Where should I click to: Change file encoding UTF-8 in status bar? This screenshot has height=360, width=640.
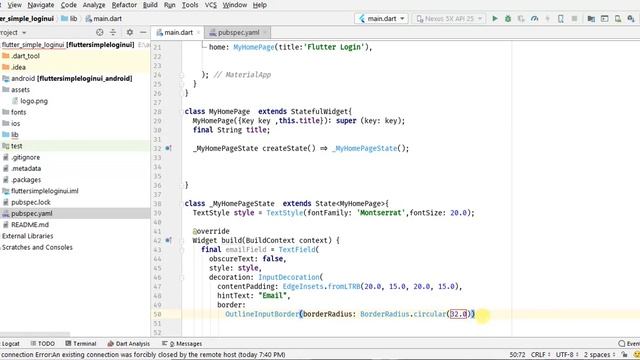point(567,355)
